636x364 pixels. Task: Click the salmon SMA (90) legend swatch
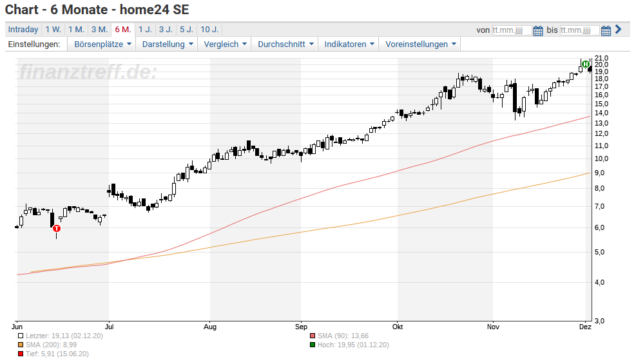coord(313,336)
